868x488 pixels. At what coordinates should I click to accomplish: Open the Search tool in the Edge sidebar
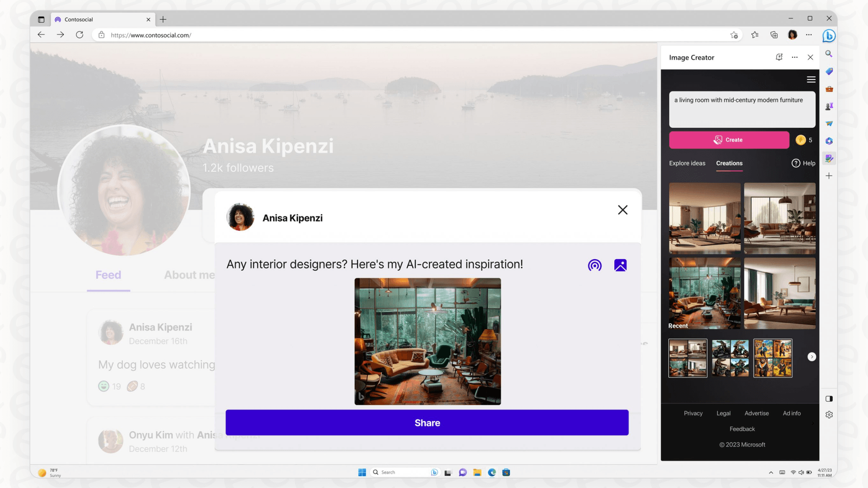[x=829, y=54]
